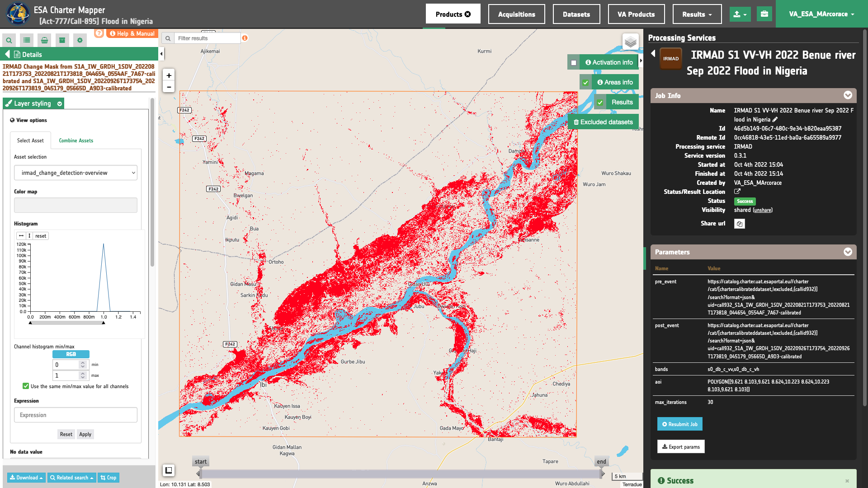The image size is (868, 488).
Task: Click the Reset expression button
Action: (x=66, y=434)
